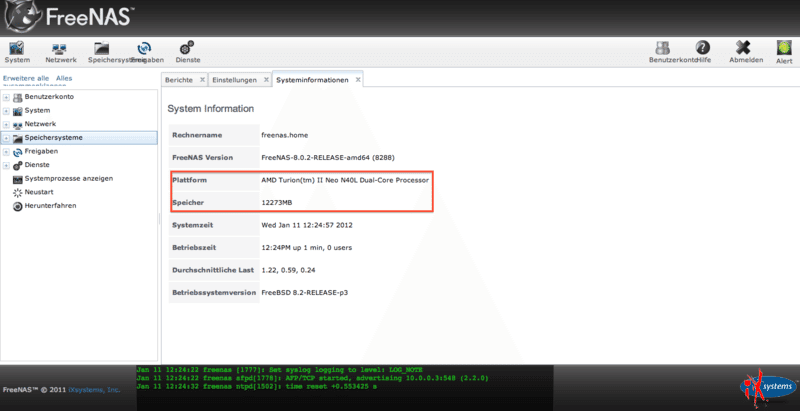This screenshot has width=800, height=411.
Task: Open the Freigaben toolbar icon
Action: (x=144, y=48)
